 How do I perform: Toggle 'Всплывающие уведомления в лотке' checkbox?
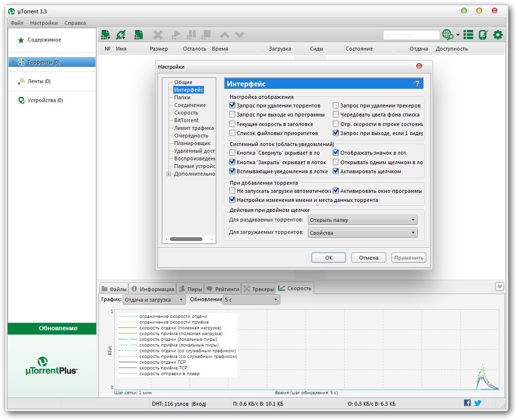click(x=232, y=171)
